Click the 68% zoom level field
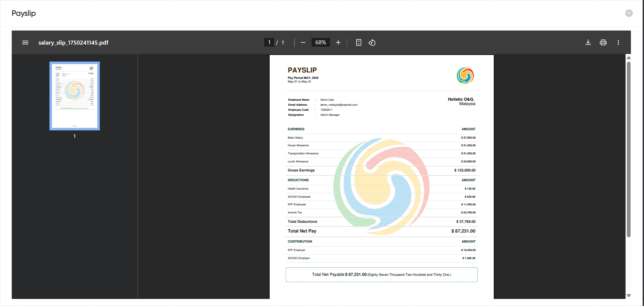 [321, 42]
